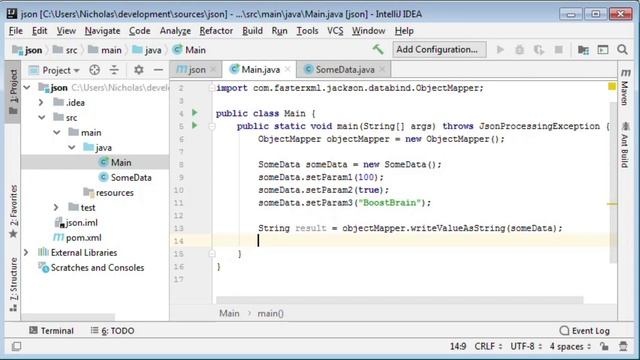Open Structure tool window on left sidebar
The width and height of the screenshot is (640, 360).
[x=13, y=284]
